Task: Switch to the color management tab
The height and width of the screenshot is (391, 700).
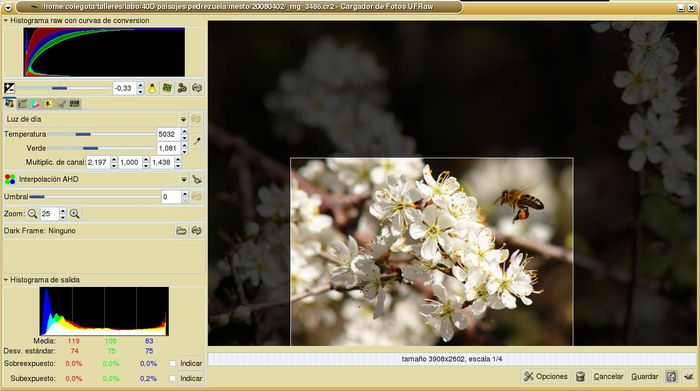Action: (x=35, y=104)
